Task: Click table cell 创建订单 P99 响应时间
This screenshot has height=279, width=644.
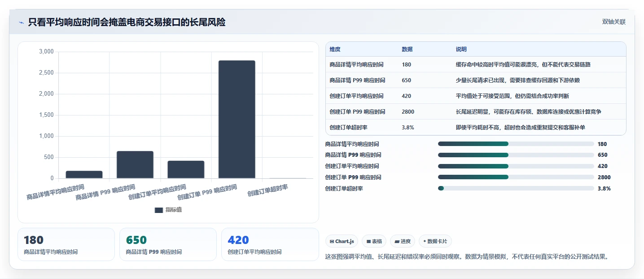Action: click(x=357, y=112)
